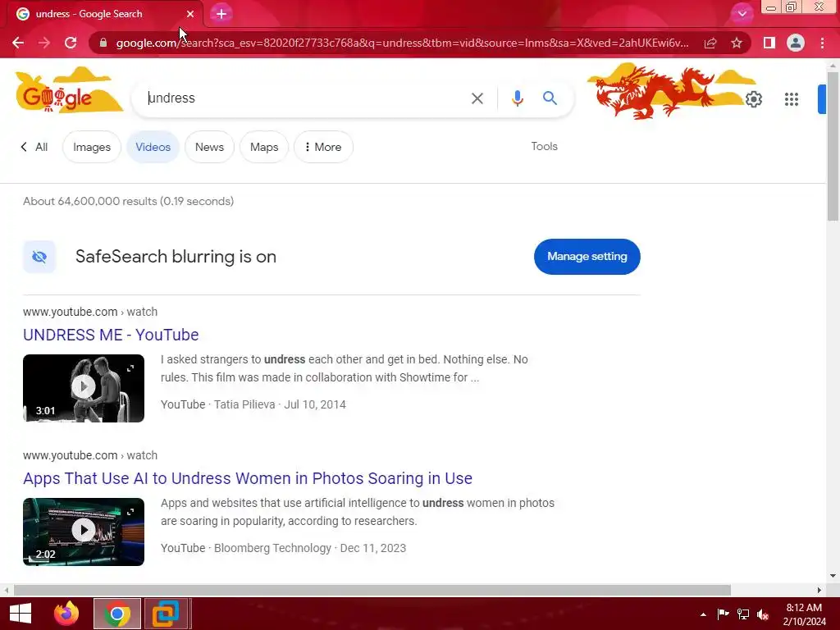Screen dimensions: 840x630
Task: Open the VirtualBox taskbar app
Action: point(166,614)
